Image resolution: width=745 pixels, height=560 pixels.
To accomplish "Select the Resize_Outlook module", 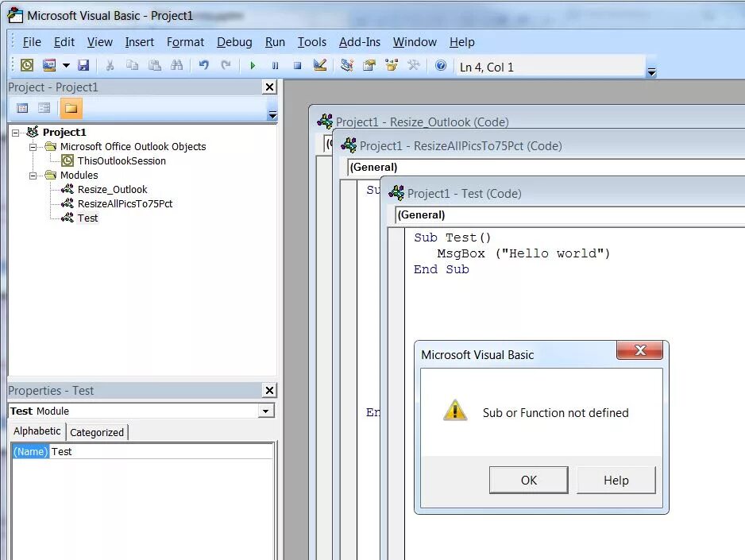I will tap(112, 190).
